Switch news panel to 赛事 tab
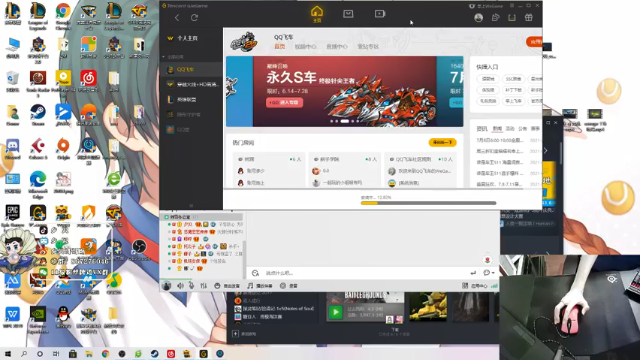 [535, 129]
